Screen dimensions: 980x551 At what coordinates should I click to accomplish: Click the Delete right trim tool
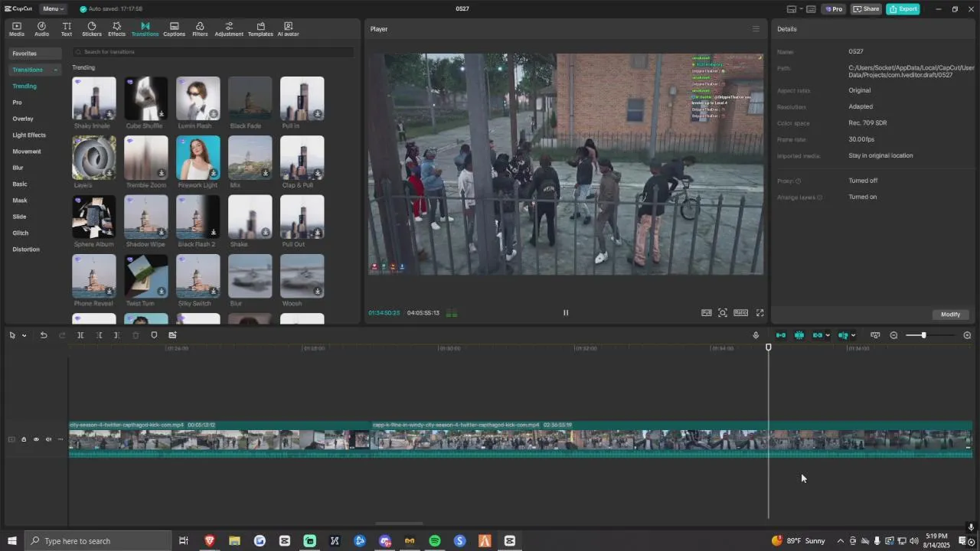pos(116,335)
